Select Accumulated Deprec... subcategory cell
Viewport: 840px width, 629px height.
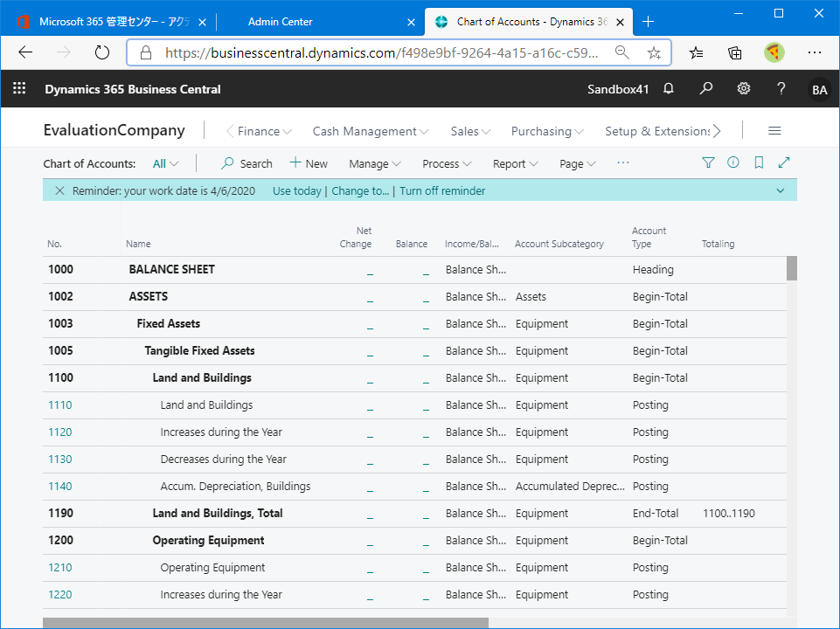tap(570, 487)
